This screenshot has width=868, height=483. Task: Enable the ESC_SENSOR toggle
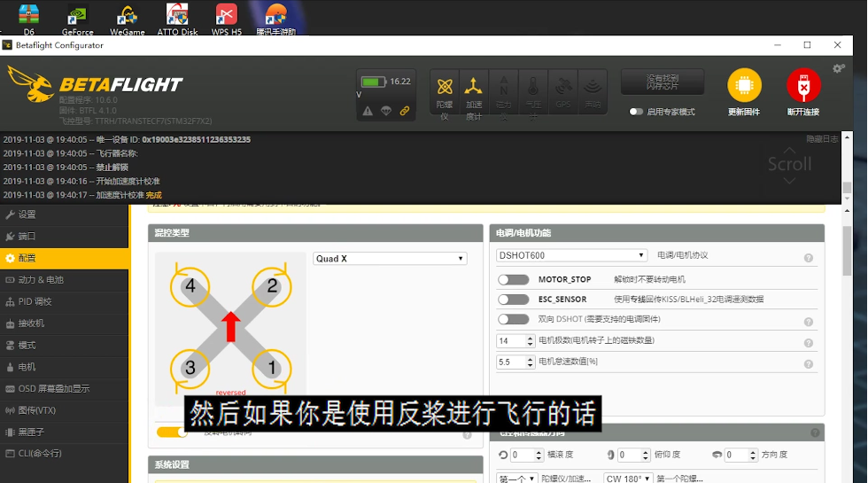coord(513,300)
